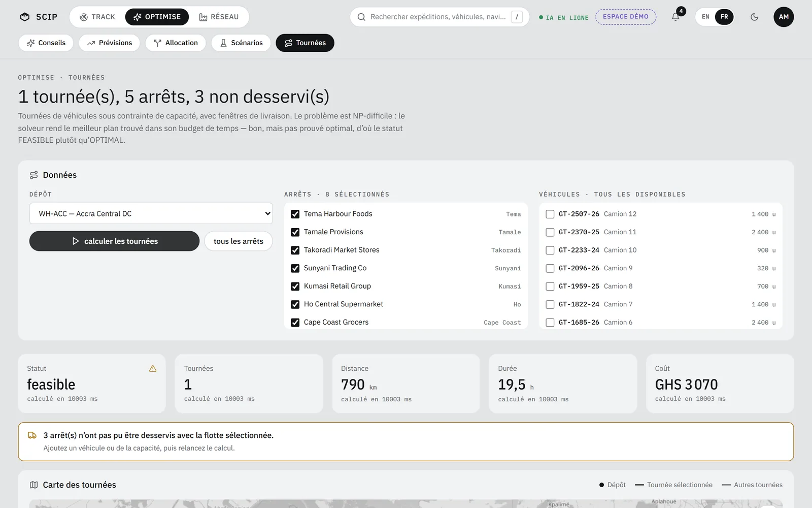
Task: Click the route icon beside Données heading
Action: coord(34,175)
